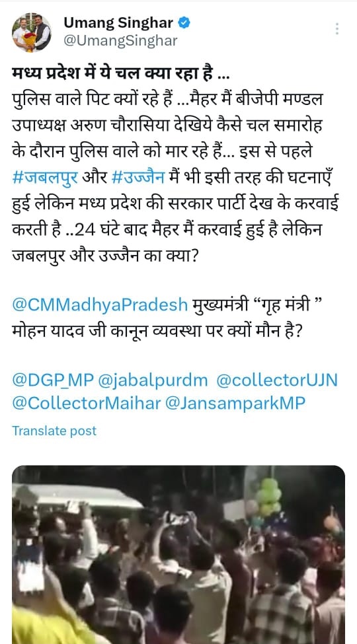Select the bold headline मध्य प्रदेश में
This screenshot has height=644, width=357.
coord(54,77)
